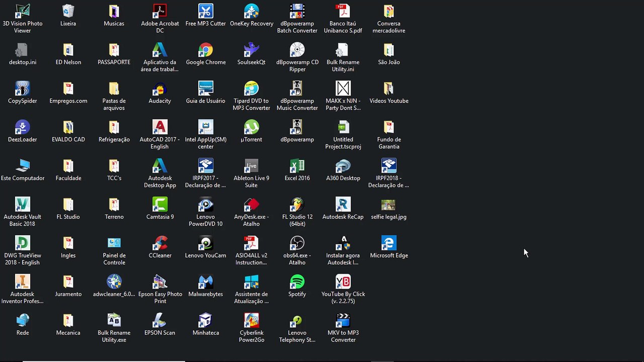644x362 pixels.
Task: Open Autodesk Vault Basic 2018
Action: click(23, 205)
